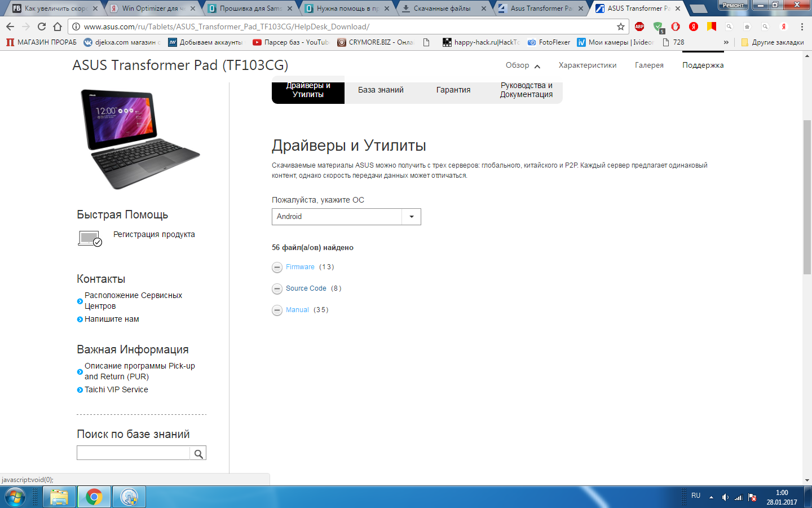Viewport: 812px width, 508px height.
Task: Open network status in system tray
Action: [738, 497]
